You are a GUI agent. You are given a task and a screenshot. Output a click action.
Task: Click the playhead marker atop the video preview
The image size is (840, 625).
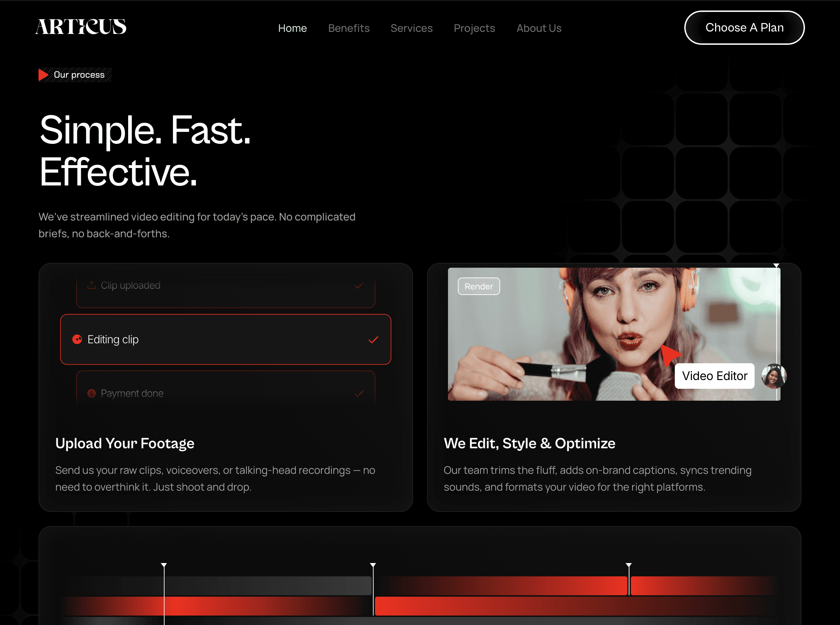pyautogui.click(x=776, y=266)
